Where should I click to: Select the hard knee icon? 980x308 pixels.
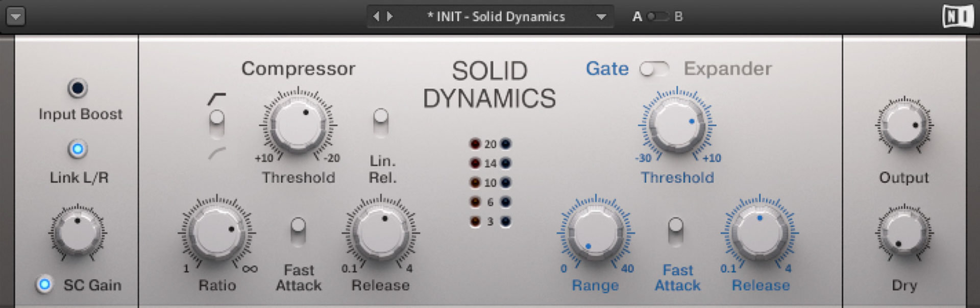pyautogui.click(x=216, y=99)
